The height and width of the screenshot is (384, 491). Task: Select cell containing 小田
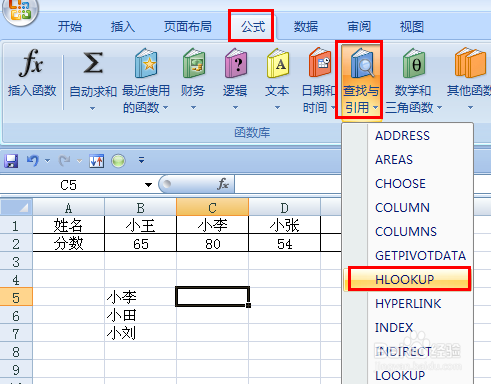tap(140, 315)
